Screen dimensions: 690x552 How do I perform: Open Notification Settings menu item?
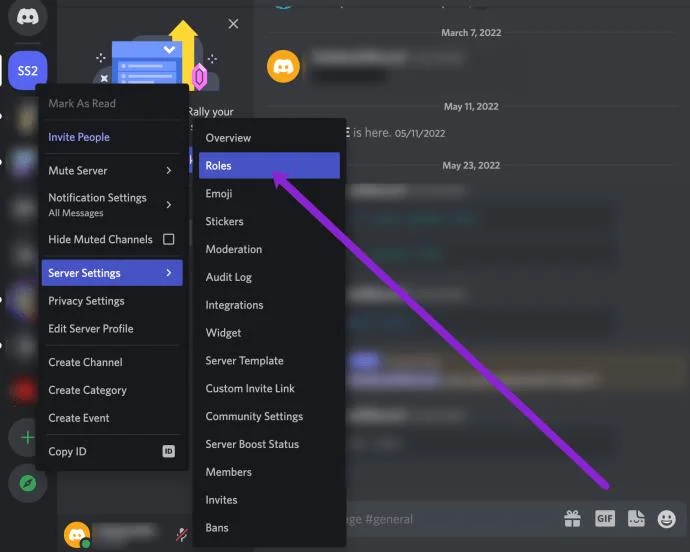[112, 204]
